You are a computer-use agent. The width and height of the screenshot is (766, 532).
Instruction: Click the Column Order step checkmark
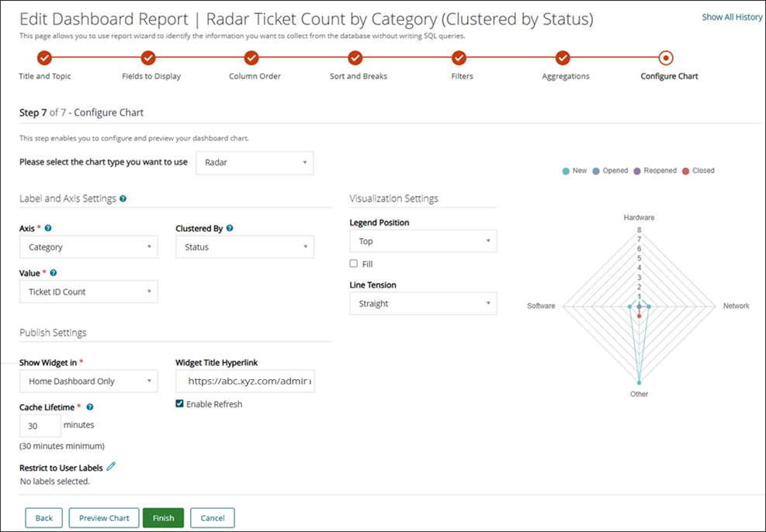point(251,58)
